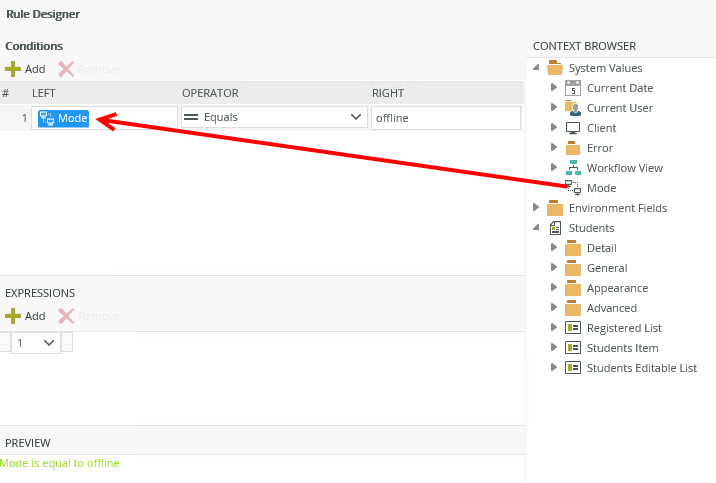The height and width of the screenshot is (483, 716).
Task: Click the Current User icon
Action: click(x=573, y=108)
